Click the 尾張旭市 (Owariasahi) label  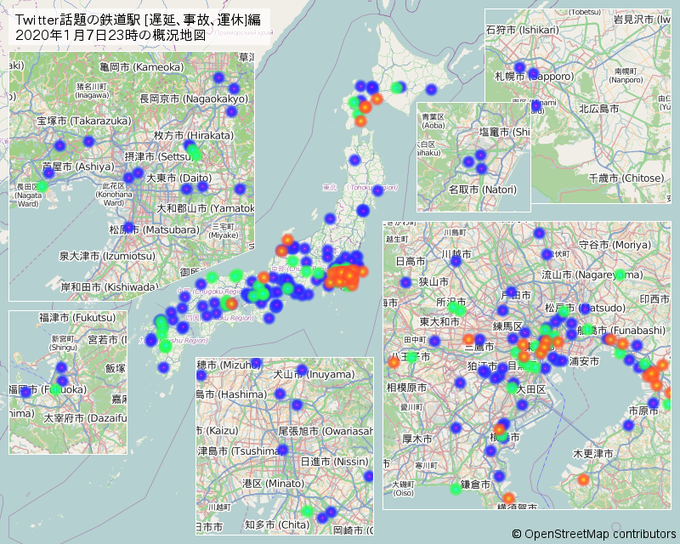pyautogui.click(x=325, y=431)
